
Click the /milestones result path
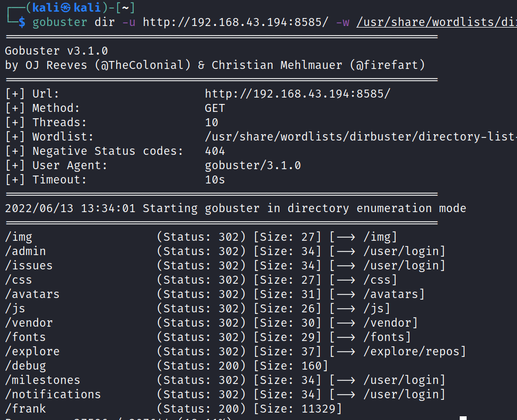(x=42, y=380)
